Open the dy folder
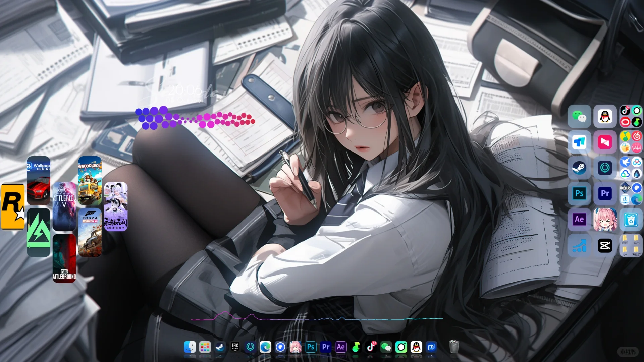The image size is (644, 362). 625,251
